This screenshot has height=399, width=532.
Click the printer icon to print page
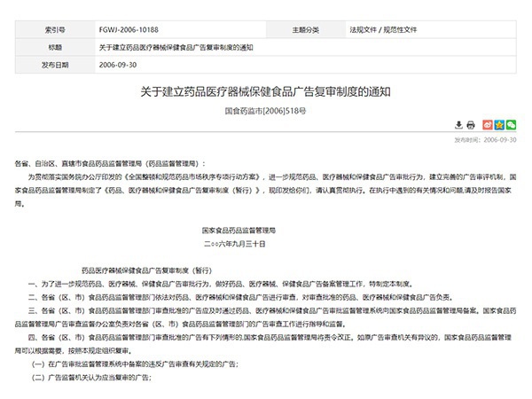pos(473,124)
